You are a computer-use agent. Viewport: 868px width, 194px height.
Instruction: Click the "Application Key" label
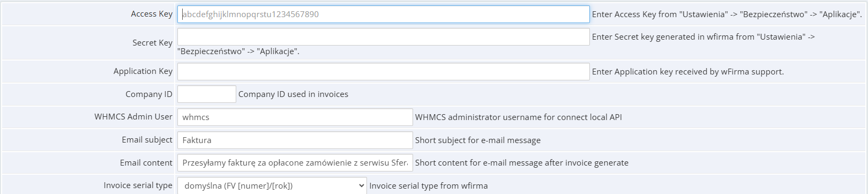point(143,71)
